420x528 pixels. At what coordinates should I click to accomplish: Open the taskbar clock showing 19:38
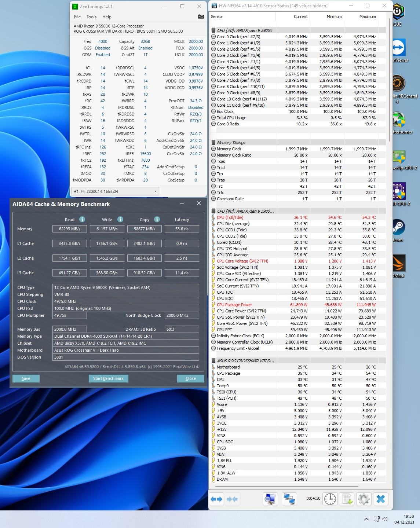coord(404,519)
